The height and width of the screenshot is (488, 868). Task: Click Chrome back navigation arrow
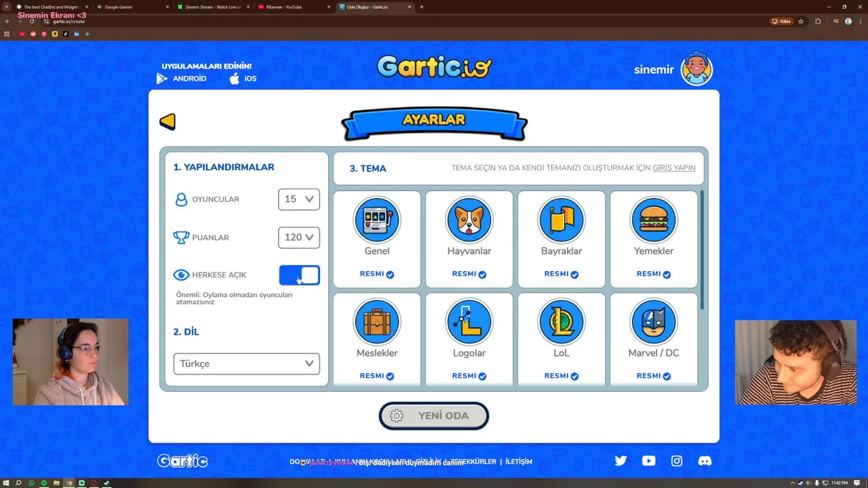[7, 21]
